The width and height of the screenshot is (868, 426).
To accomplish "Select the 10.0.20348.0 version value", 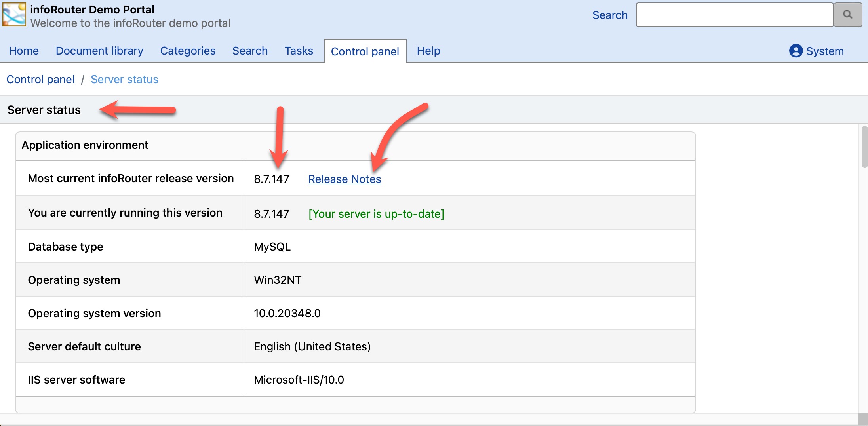I will pyautogui.click(x=287, y=313).
